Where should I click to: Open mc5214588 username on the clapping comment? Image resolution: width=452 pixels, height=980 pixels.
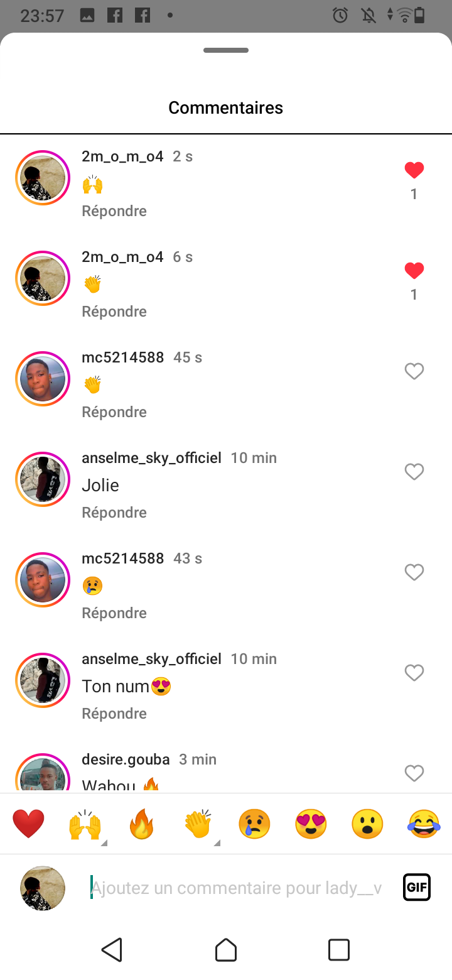122,357
